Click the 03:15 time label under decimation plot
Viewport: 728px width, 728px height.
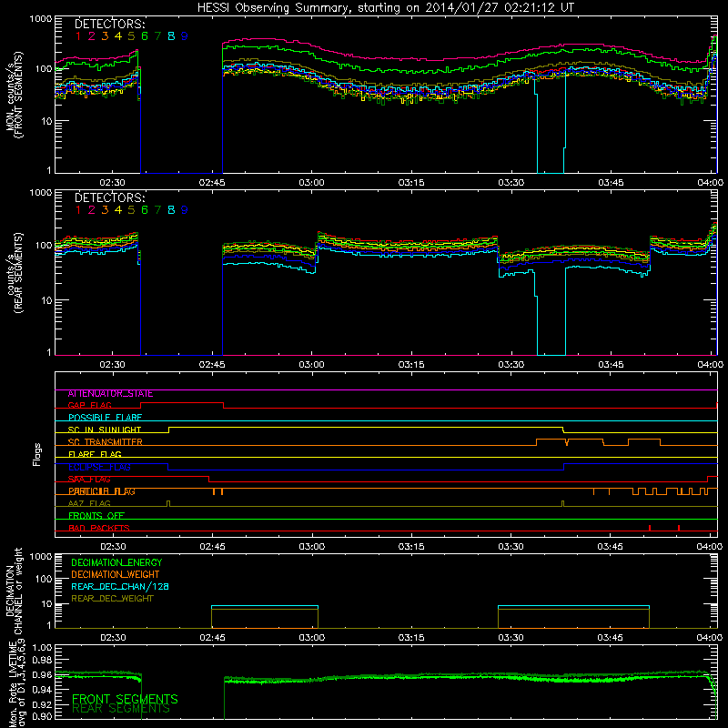411,638
